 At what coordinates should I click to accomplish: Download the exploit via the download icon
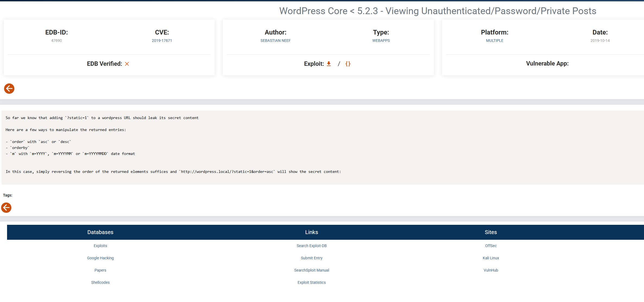point(329,64)
